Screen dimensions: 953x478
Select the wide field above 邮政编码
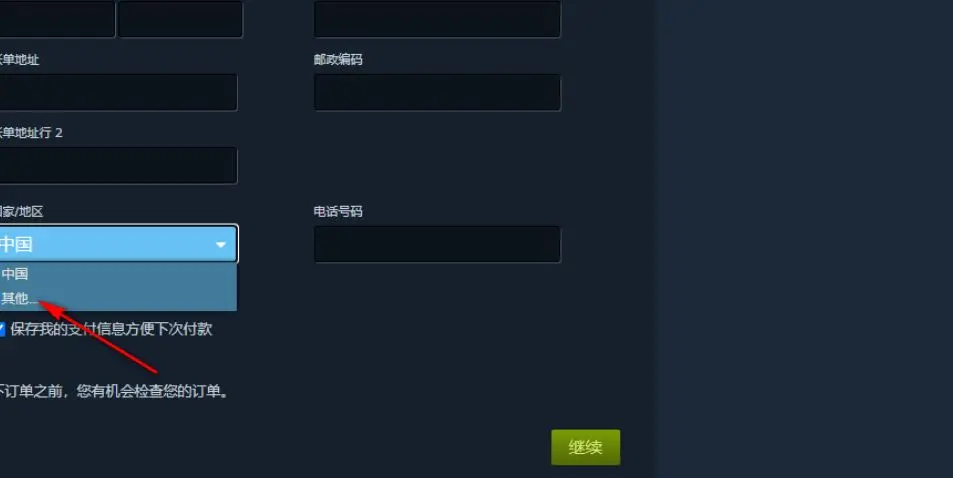click(437, 19)
